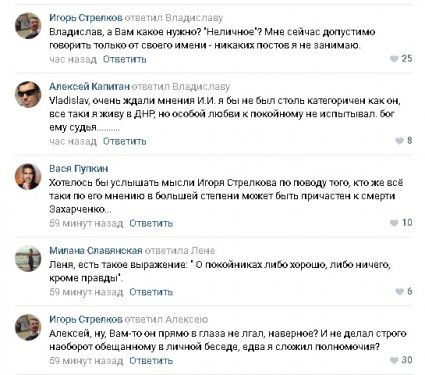Image resolution: width=425 pixels, height=375 pixels.
Task: Like Игорь Стрелков's reply with 30 likes
Action: [394, 360]
